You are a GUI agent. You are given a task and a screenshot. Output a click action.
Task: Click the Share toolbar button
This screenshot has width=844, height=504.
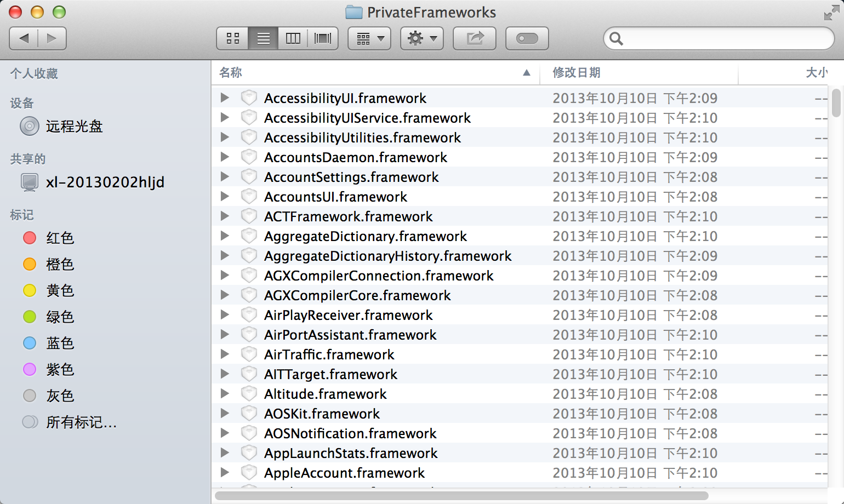[475, 38]
